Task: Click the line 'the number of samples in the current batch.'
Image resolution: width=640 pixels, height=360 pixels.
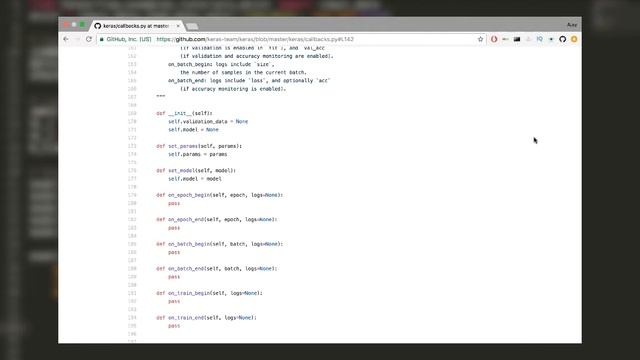Action: click(x=243, y=73)
